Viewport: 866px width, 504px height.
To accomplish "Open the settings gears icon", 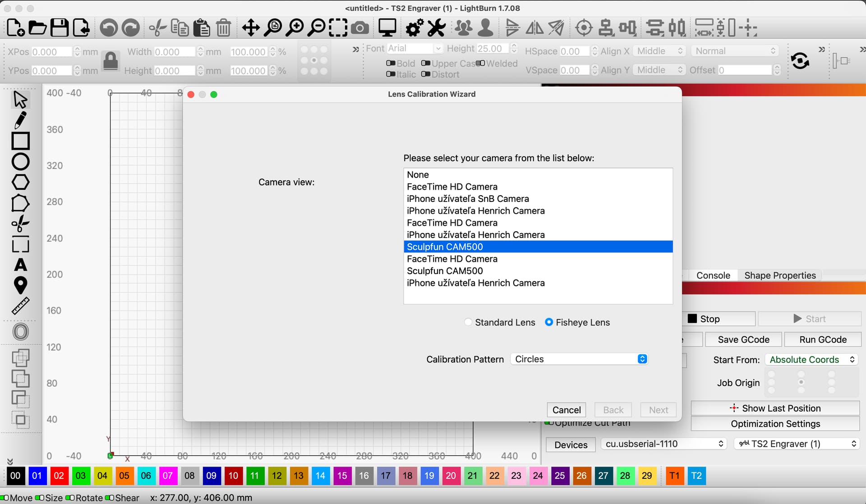I will (414, 28).
